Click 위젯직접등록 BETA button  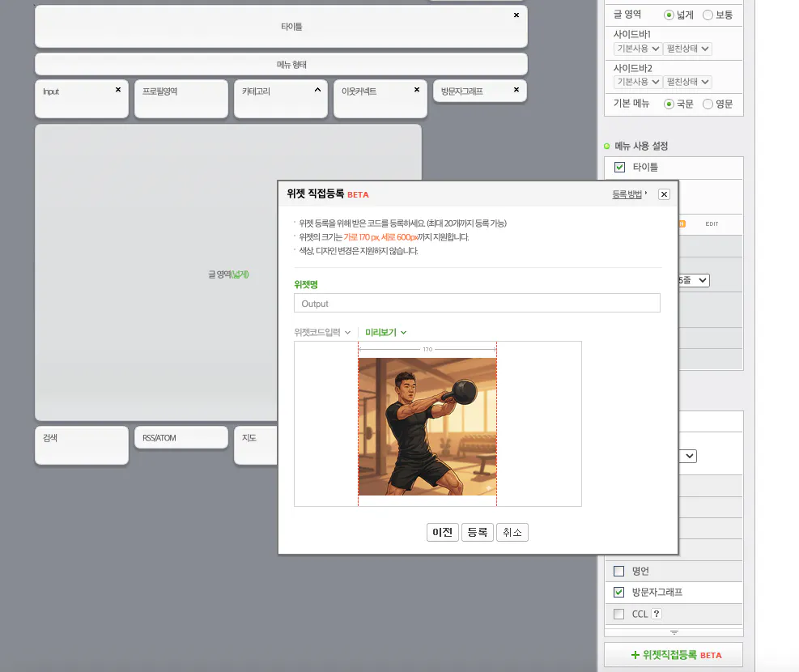[x=674, y=655]
